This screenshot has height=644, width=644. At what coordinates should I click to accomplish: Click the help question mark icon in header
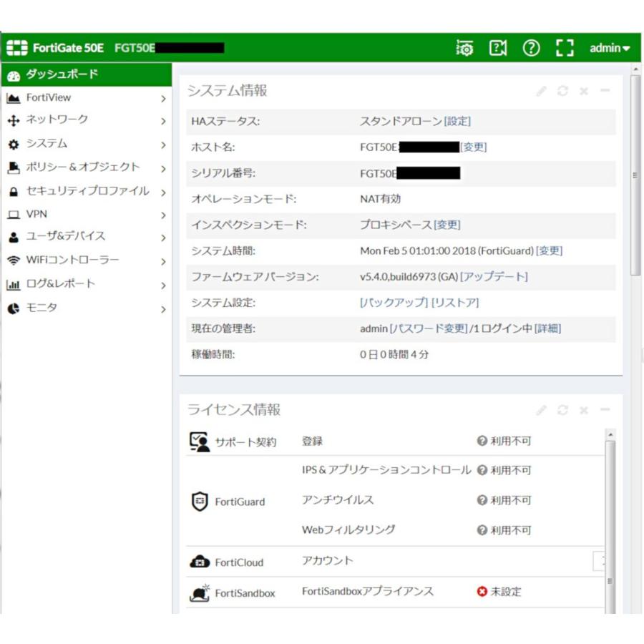pyautogui.click(x=531, y=48)
